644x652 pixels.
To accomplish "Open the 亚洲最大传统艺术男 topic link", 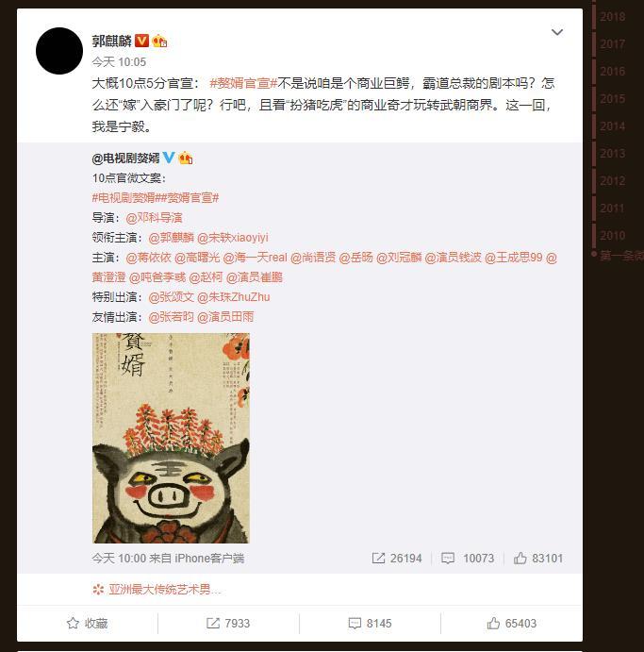I will coord(164,589).
